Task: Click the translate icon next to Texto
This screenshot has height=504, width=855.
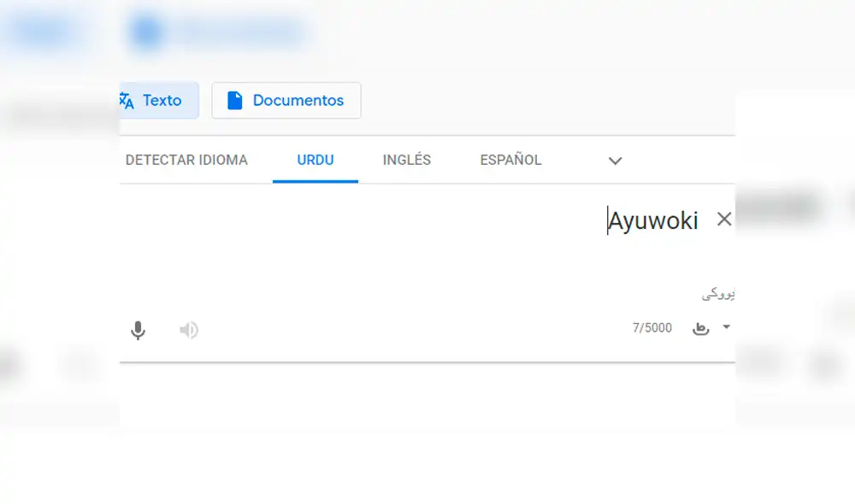Action: (x=127, y=100)
